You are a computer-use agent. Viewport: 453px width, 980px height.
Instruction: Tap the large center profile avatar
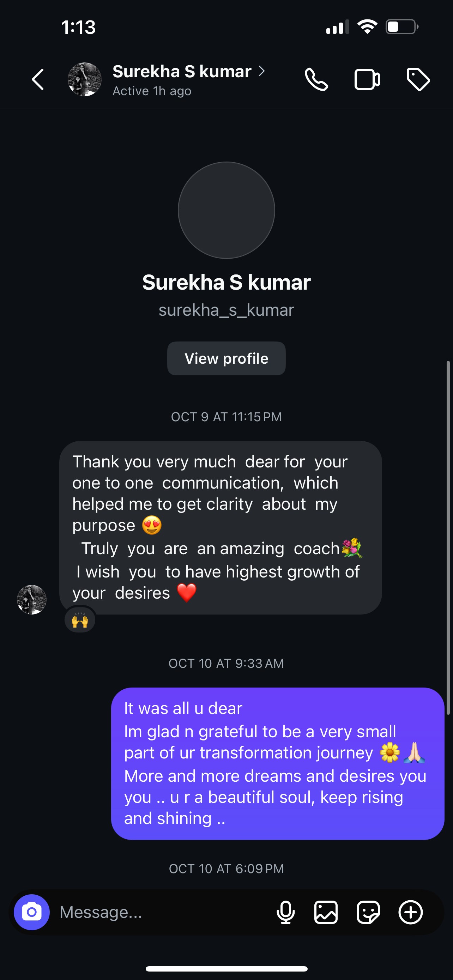(226, 210)
